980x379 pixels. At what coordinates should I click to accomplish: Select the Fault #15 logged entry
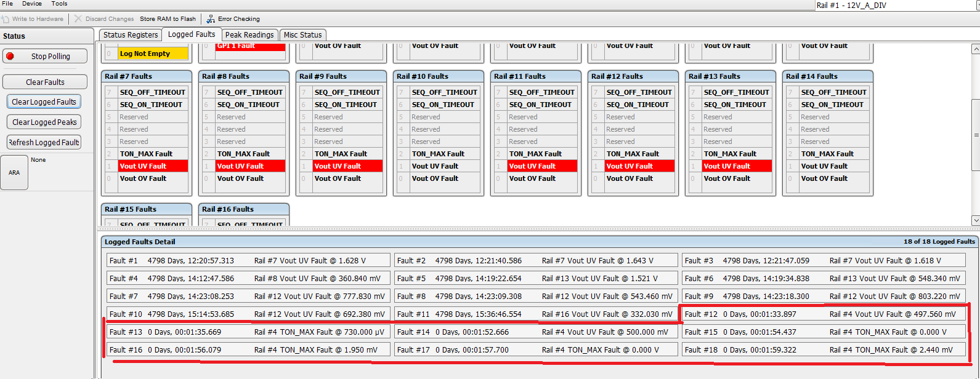click(x=824, y=332)
